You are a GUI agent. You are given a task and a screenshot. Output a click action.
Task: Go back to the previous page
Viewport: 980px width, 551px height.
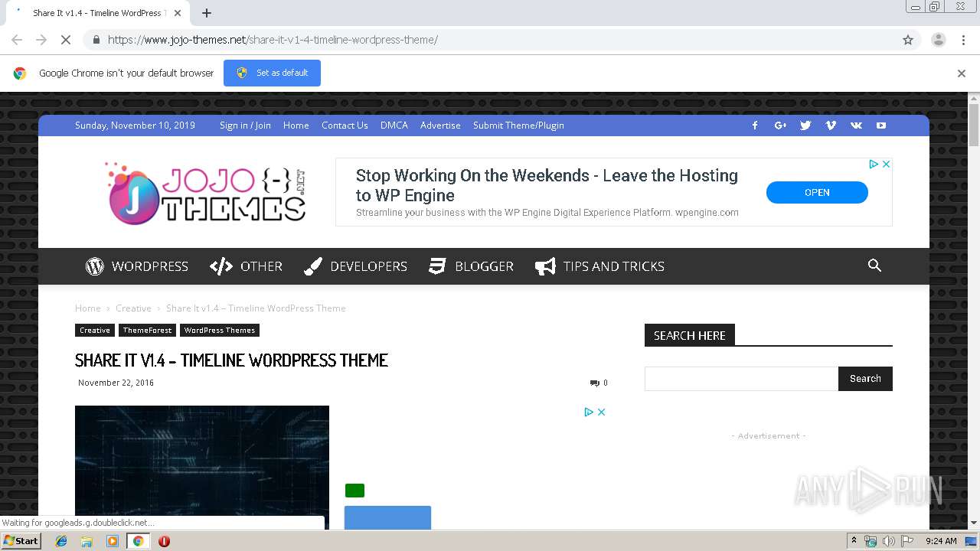click(x=17, y=40)
